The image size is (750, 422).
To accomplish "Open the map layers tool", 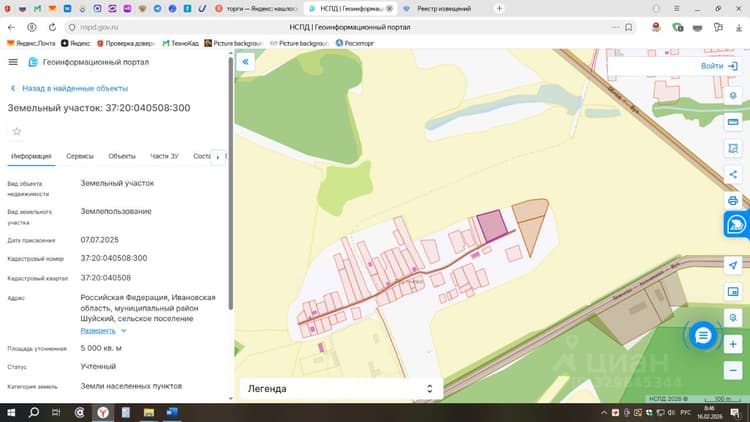I will click(x=733, y=96).
